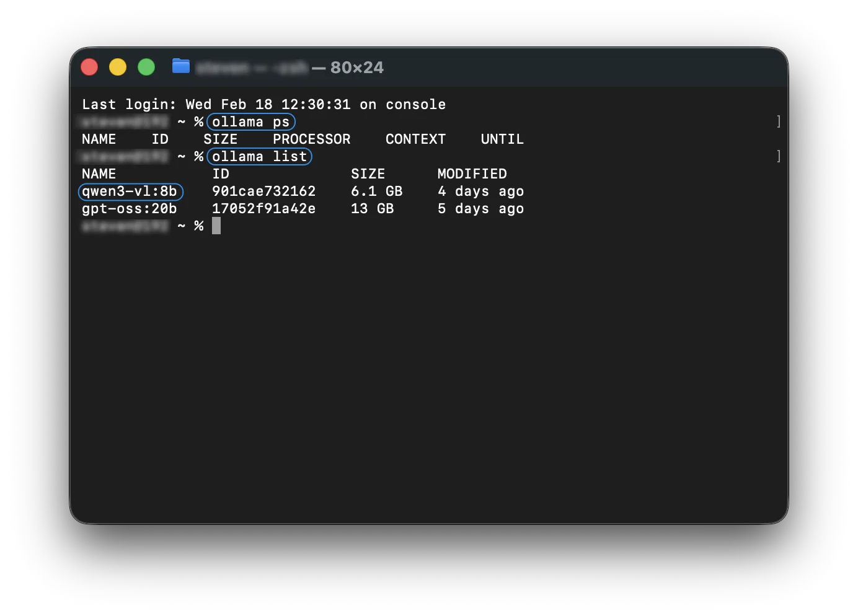
Task: Close the terminal window with red button
Action: pyautogui.click(x=89, y=67)
